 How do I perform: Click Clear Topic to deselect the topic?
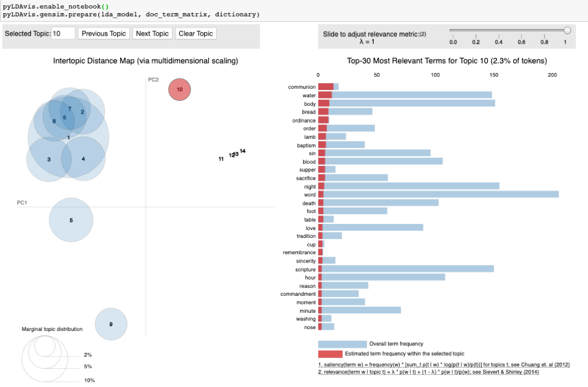195,33
